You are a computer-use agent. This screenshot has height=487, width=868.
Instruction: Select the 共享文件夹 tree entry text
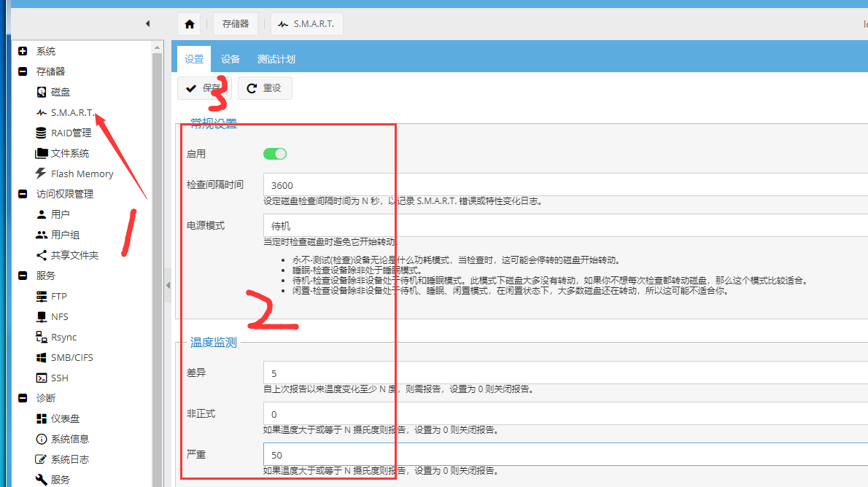coord(74,255)
